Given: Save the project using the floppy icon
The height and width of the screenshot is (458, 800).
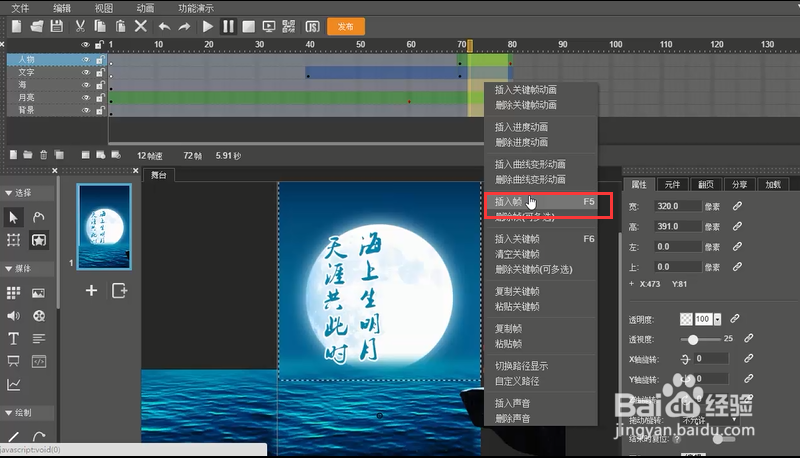Looking at the screenshot, I should point(57,26).
